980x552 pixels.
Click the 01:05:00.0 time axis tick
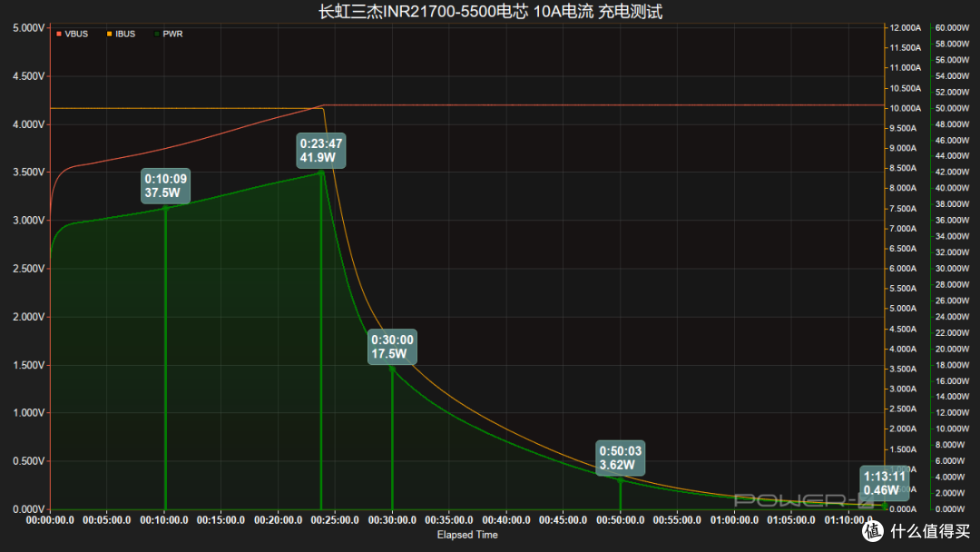[x=791, y=520]
